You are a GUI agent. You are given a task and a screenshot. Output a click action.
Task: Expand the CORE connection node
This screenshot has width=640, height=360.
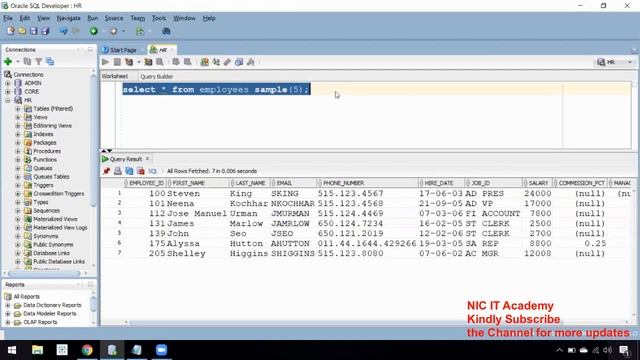[x=8, y=92]
